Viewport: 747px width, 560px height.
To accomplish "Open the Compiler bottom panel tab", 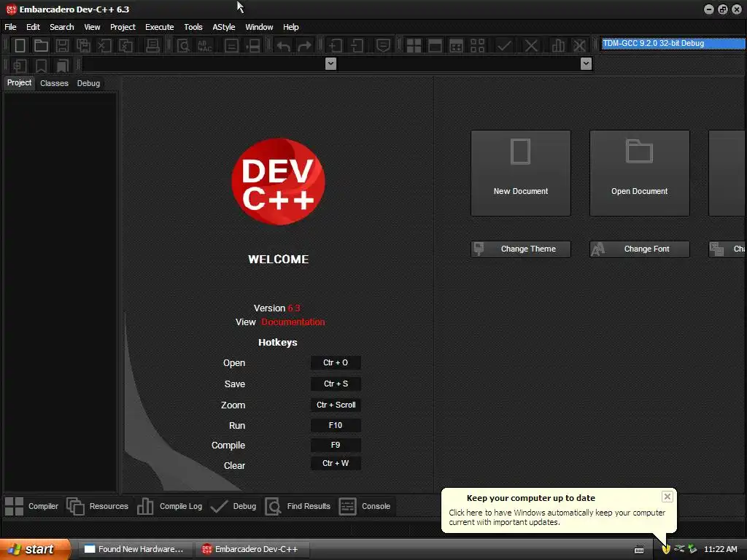I will click(x=31, y=506).
